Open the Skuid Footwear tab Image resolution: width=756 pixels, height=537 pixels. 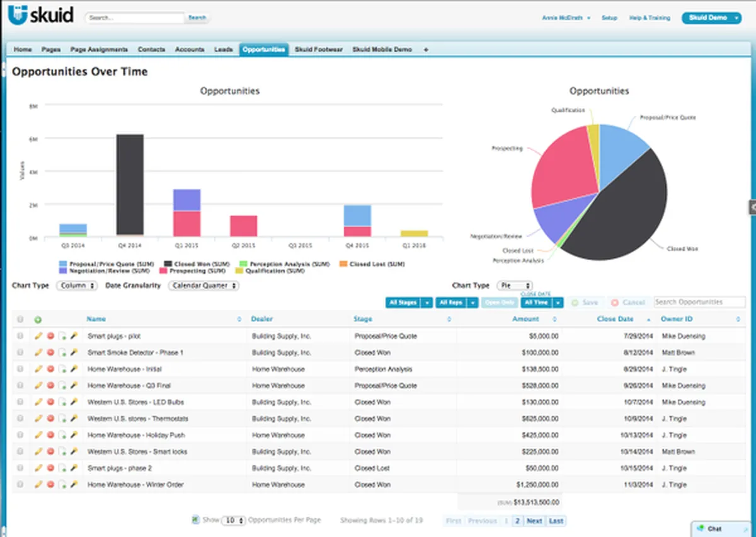click(x=318, y=49)
